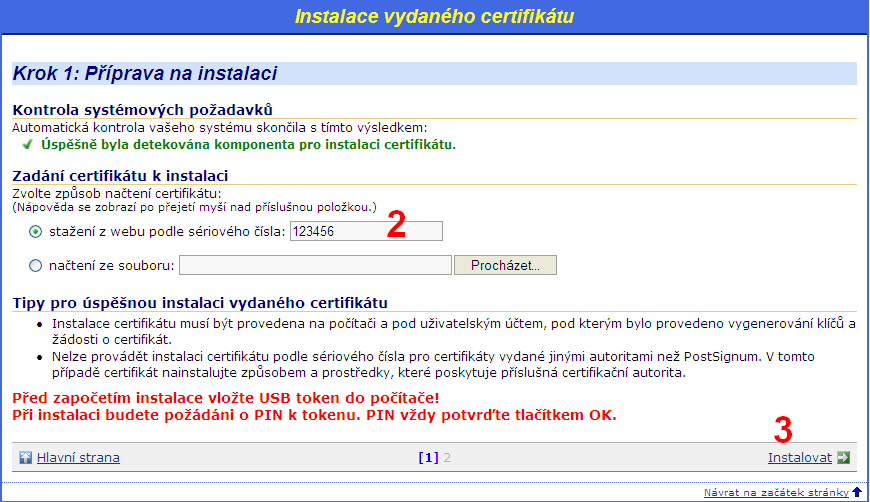Click the title Instalace vydaného certifikátu
This screenshot has width=870, height=502.
[434, 16]
